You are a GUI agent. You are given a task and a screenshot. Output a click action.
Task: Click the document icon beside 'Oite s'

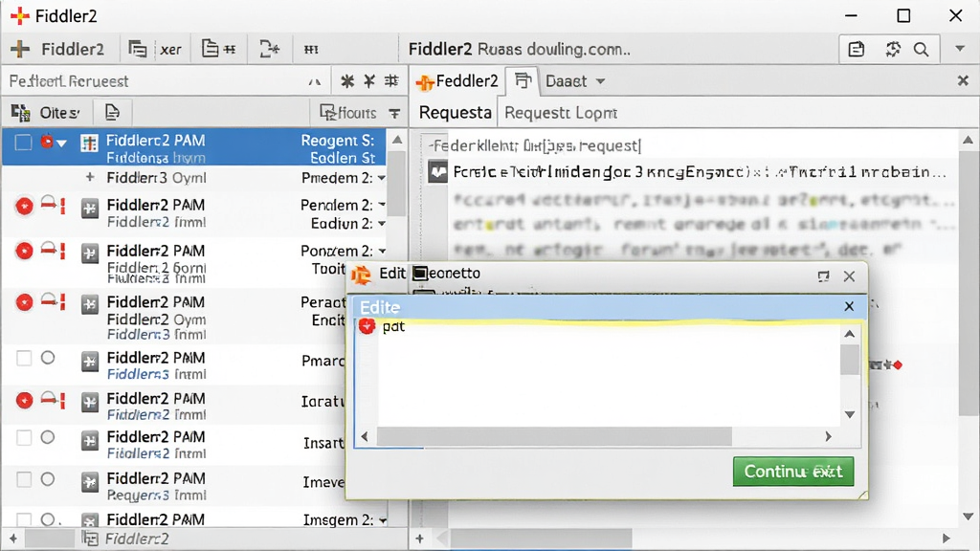coord(112,113)
